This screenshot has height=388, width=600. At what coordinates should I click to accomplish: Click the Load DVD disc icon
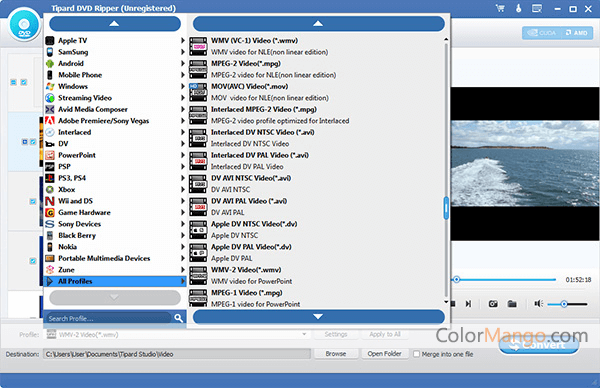24,25
